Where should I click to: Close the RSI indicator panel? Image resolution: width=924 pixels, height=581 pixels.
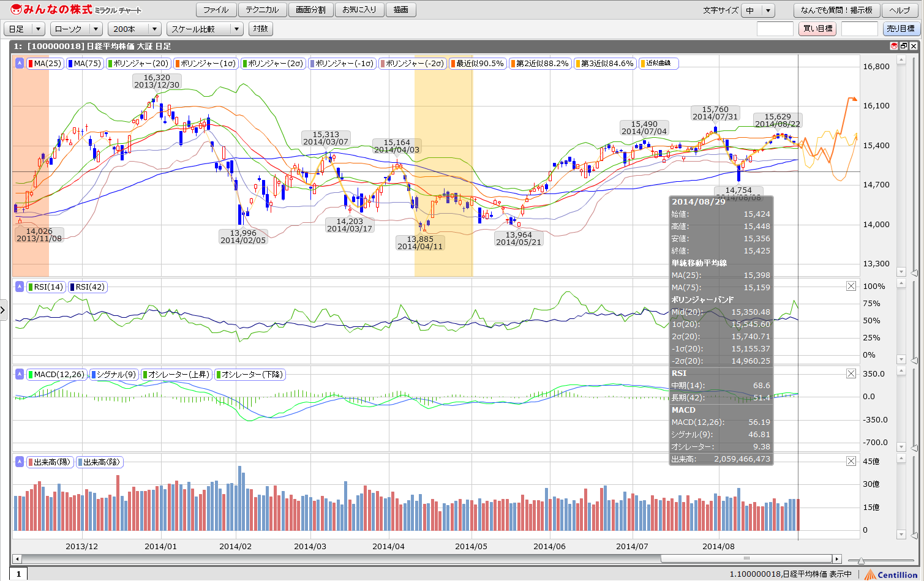851,286
